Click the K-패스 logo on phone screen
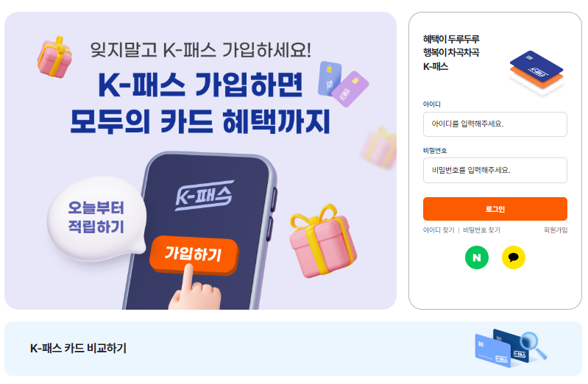Image resolution: width=588 pixels, height=384 pixels. [x=205, y=195]
